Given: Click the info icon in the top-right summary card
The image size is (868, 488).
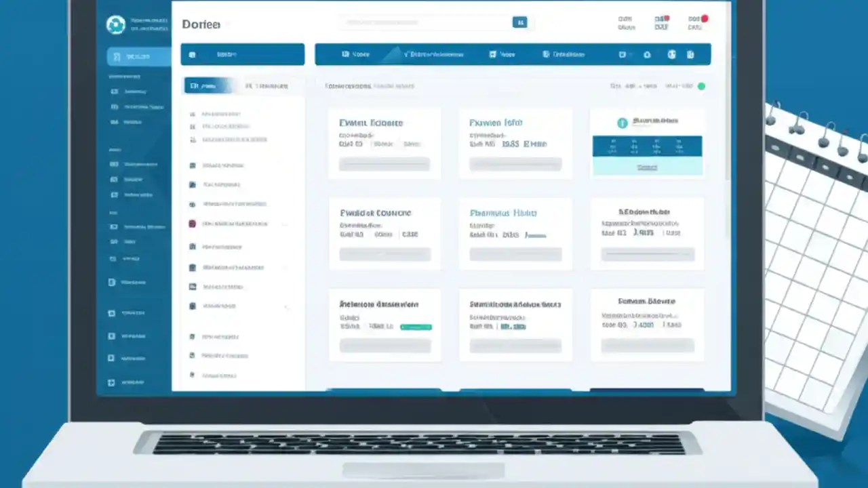Looking at the screenshot, I should (623, 123).
